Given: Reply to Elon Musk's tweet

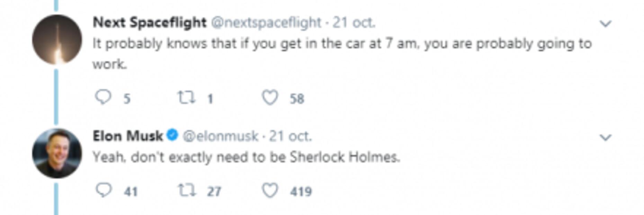Looking at the screenshot, I should tap(103, 190).
